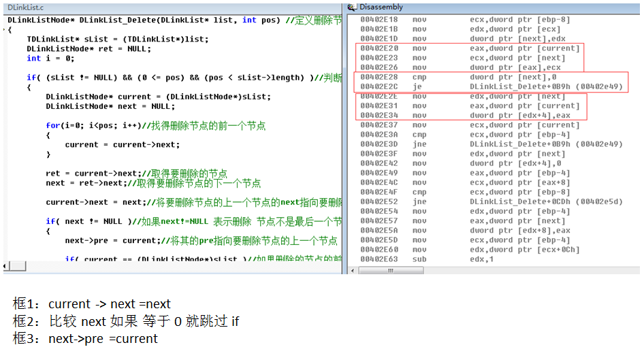Click the source pane horizontal scrollbar left arrow
Viewport: 644px width, 362px height.
pyautogui.click(x=5, y=266)
